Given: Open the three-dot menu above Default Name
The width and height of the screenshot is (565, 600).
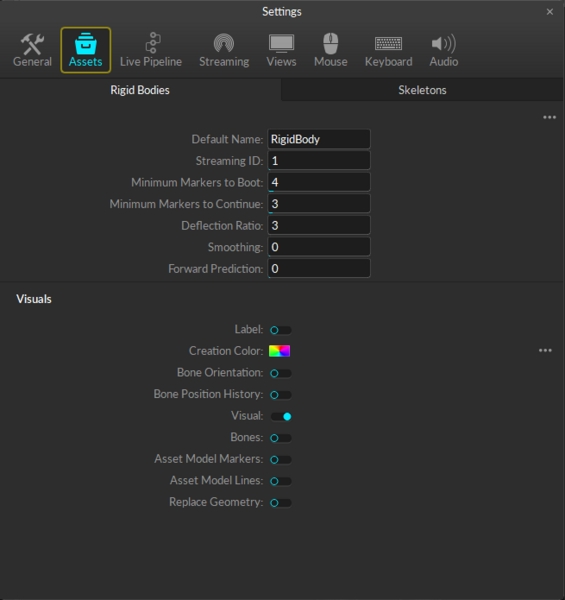Looking at the screenshot, I should 549,117.
